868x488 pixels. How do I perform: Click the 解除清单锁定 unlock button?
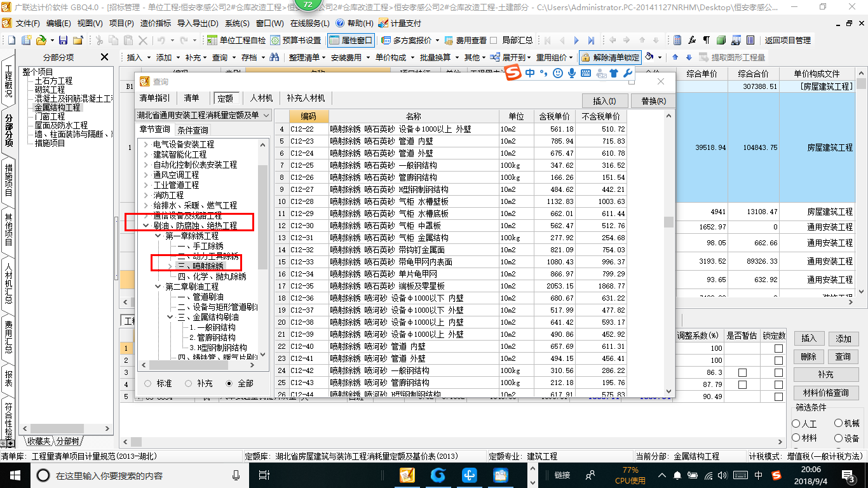pos(610,57)
